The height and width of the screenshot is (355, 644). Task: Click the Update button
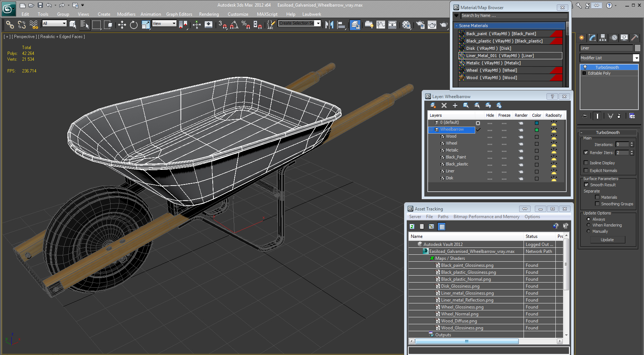pyautogui.click(x=607, y=240)
